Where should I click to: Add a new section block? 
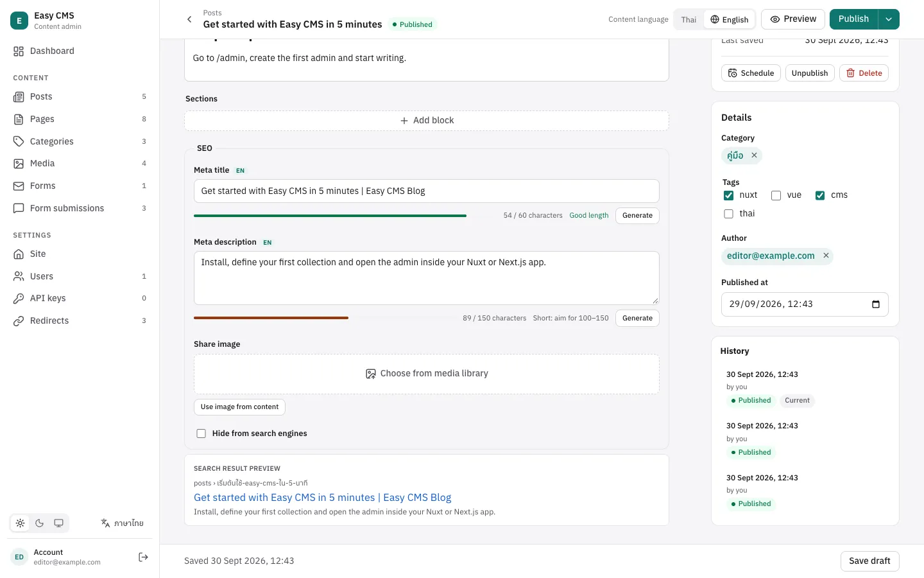pyautogui.click(x=427, y=121)
